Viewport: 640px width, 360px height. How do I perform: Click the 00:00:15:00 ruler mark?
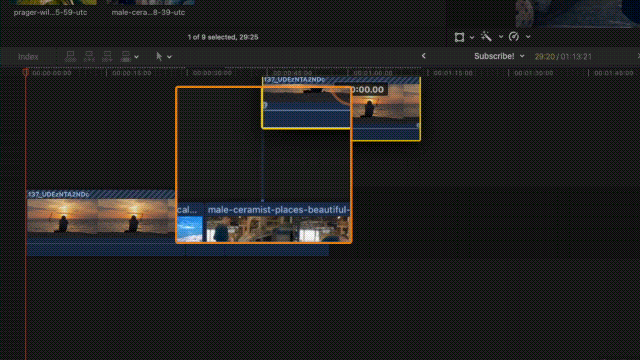(131, 73)
